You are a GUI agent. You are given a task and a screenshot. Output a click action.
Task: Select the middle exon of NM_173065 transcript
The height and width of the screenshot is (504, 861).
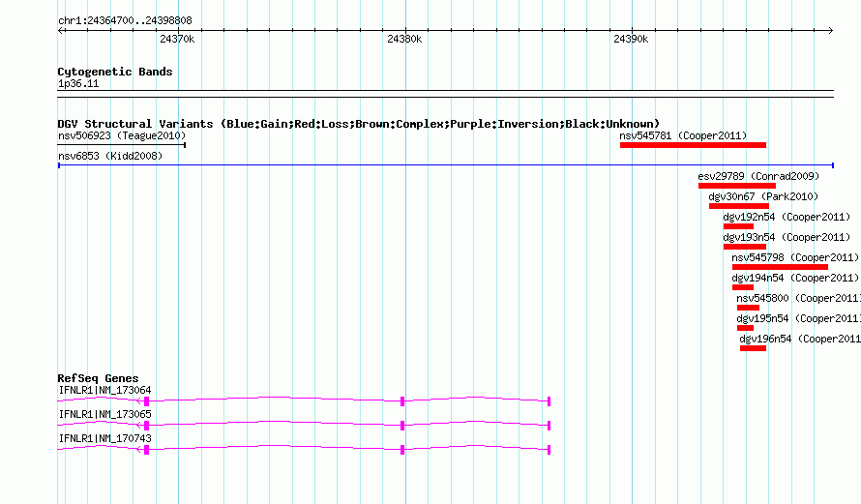point(402,426)
